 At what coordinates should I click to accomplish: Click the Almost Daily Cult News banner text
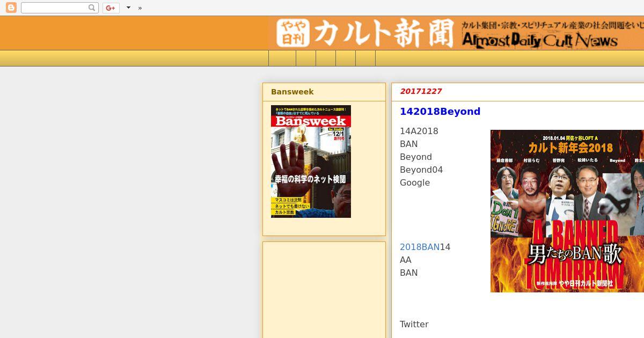pyautogui.click(x=540, y=40)
